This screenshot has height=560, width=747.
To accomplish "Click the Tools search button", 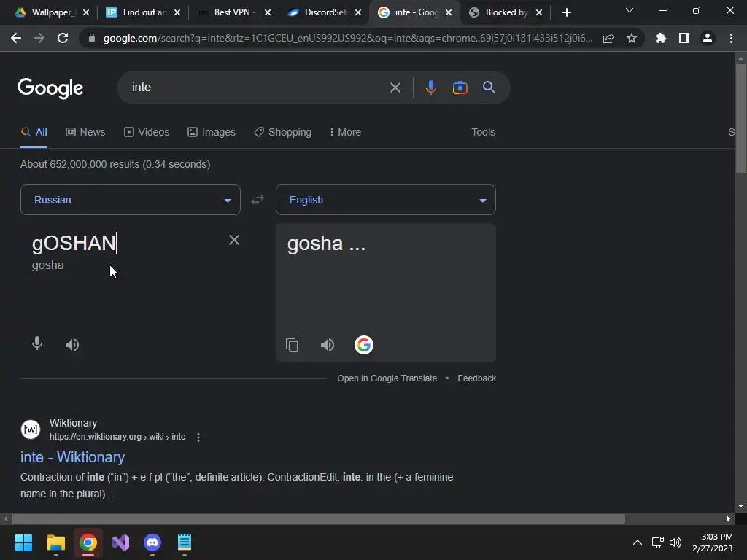I will coord(483,132).
